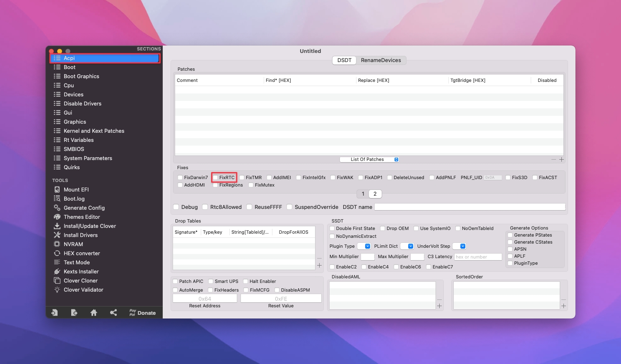Viewport: 621px width, 364px height.
Task: Open the NVRAM tool
Action: 73,244
